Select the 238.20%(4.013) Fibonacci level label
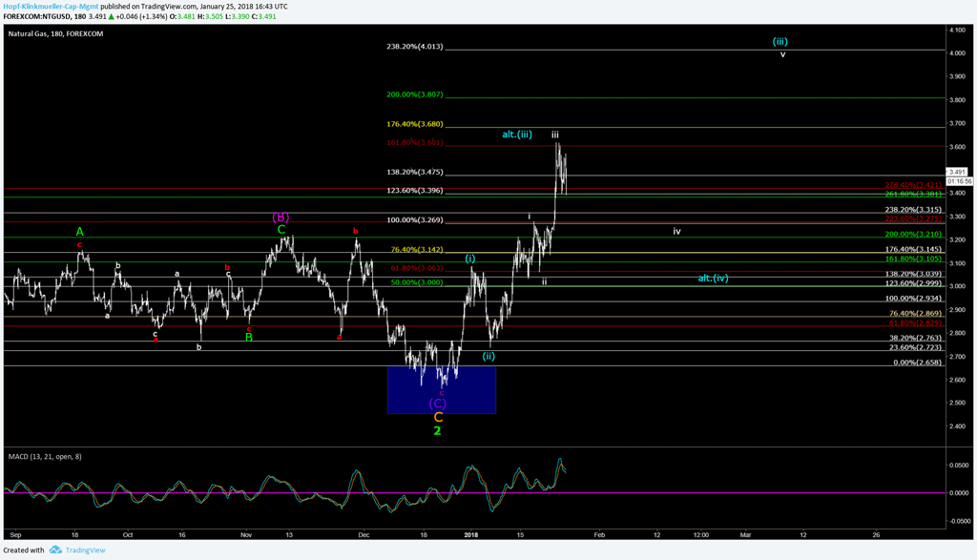977x560 pixels. (415, 46)
